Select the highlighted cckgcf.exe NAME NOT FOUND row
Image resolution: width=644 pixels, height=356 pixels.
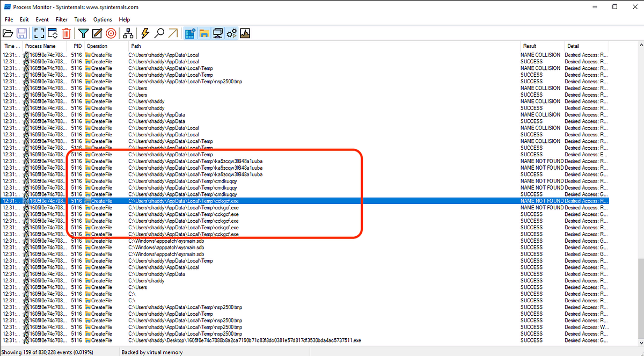click(x=305, y=201)
